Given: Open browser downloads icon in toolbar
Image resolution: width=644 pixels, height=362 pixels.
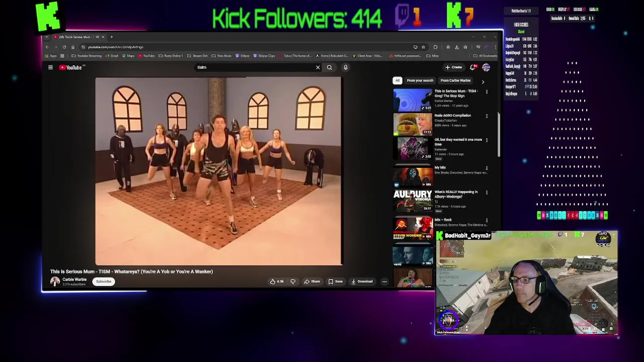Looking at the screenshot, I should (x=456, y=47).
